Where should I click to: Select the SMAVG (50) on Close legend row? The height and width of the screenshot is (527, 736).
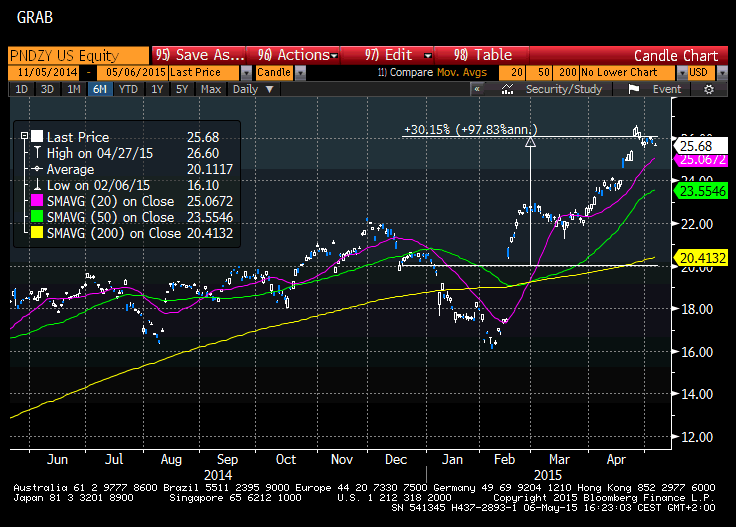pyautogui.click(x=132, y=217)
